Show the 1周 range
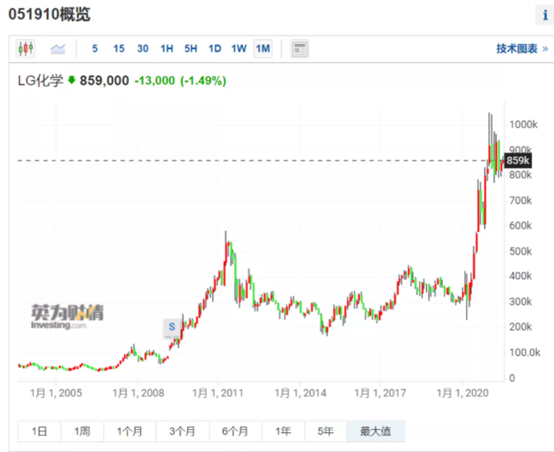 click(82, 431)
